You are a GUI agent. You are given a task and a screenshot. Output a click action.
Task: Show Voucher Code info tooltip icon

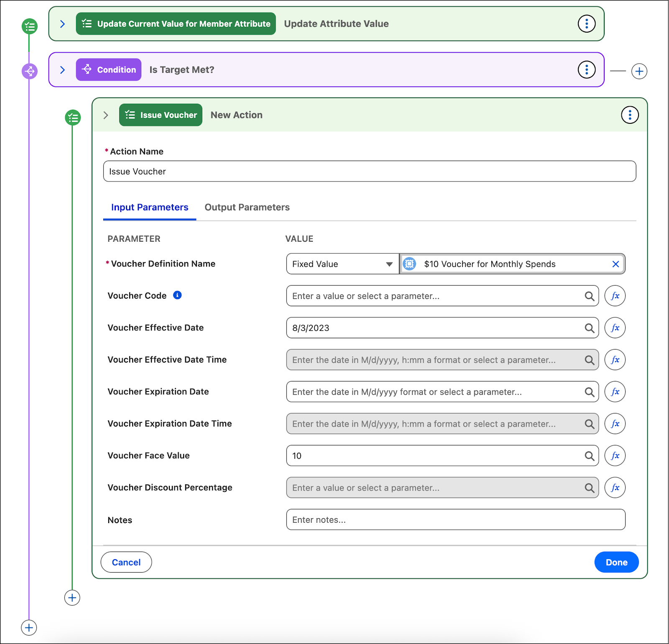[x=177, y=295]
